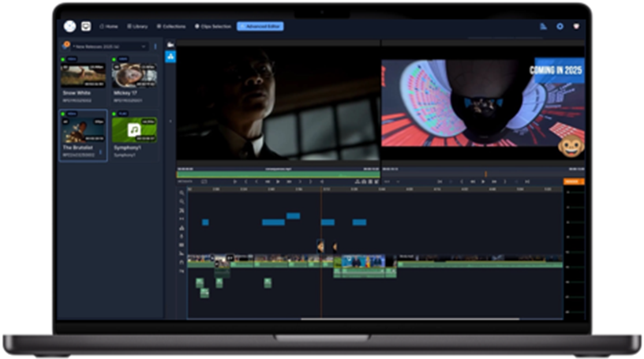Switch to the Library tab
The height and width of the screenshot is (359, 644).
pyautogui.click(x=137, y=26)
